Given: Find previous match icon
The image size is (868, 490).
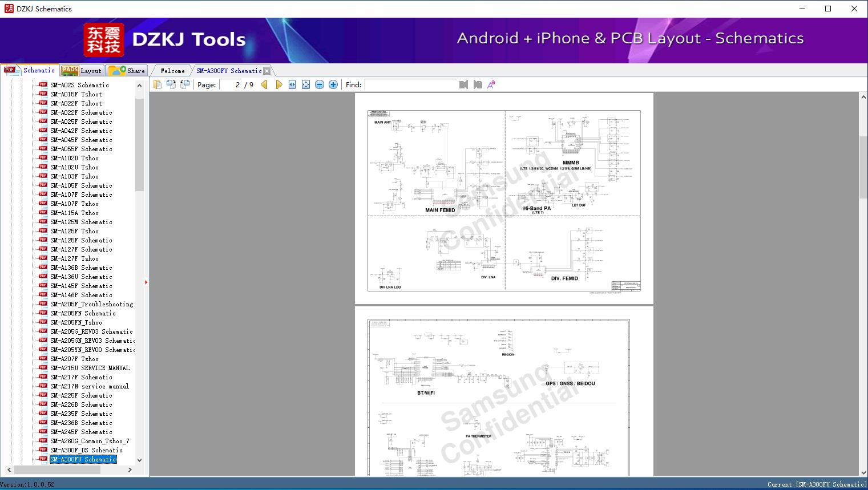Looking at the screenshot, I should [x=463, y=84].
